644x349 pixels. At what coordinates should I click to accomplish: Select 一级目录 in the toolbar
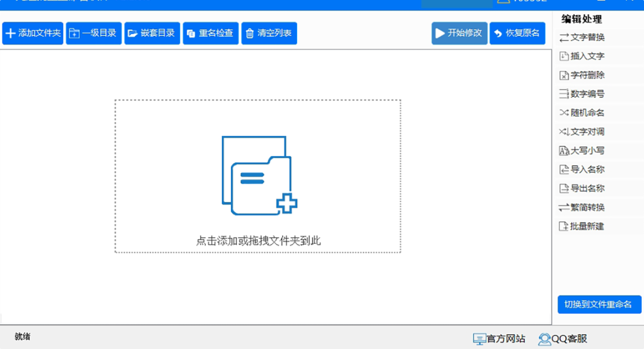point(93,33)
